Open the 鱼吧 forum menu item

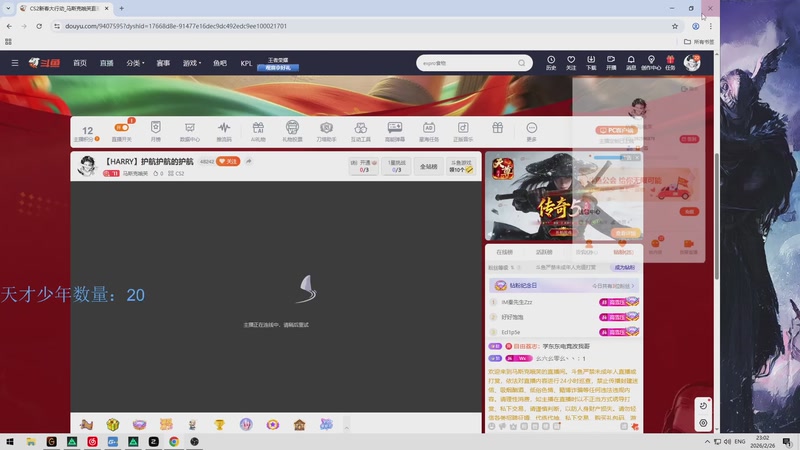point(220,63)
